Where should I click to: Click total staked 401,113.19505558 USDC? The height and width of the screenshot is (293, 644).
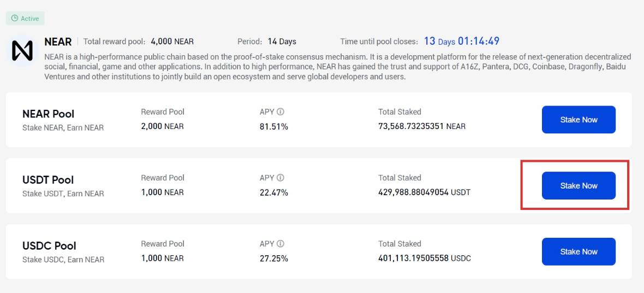(425, 259)
